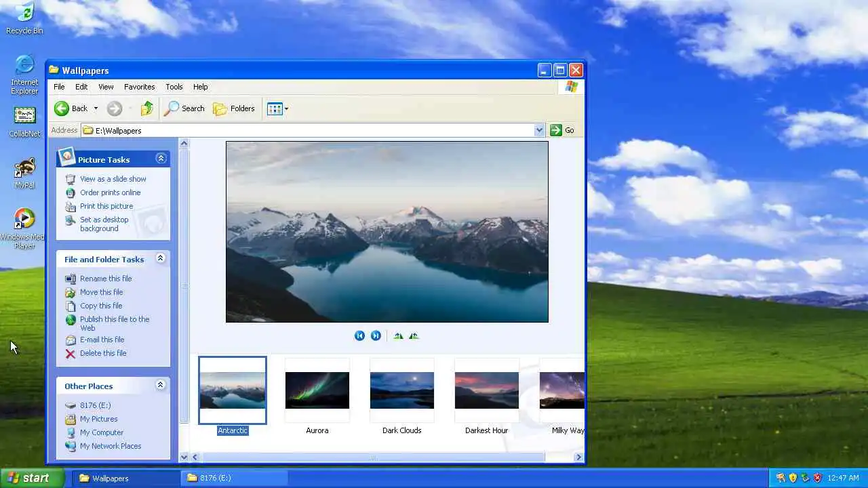Image resolution: width=868 pixels, height=488 pixels.
Task: Open the Back history dropdown arrow
Action: point(96,108)
